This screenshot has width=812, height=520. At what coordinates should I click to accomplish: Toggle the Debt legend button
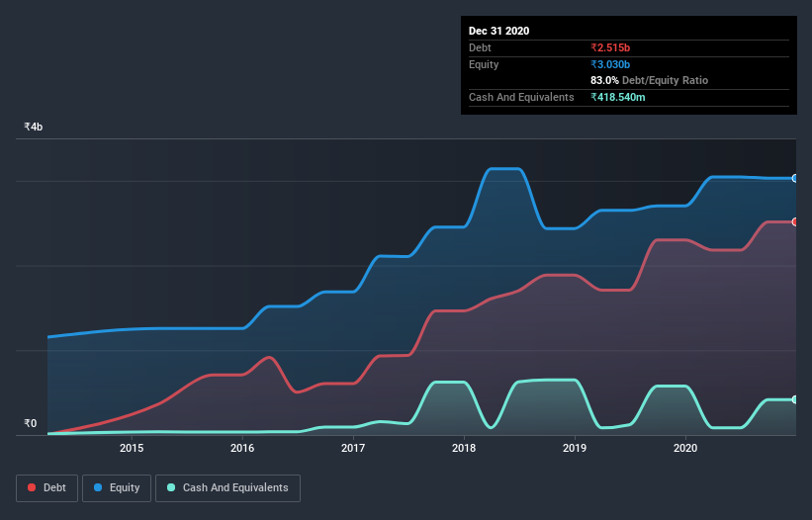pos(46,488)
